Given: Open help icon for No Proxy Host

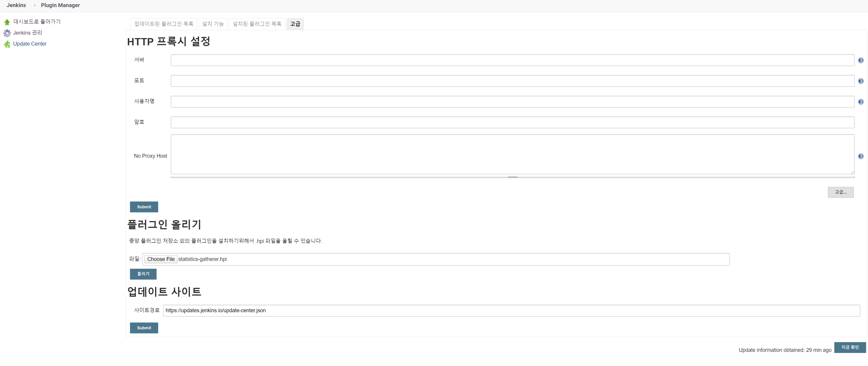Looking at the screenshot, I should click(x=860, y=156).
